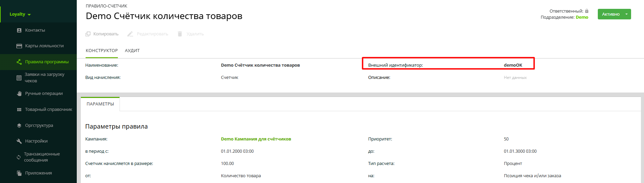Click the Contacts icon in sidebar
This screenshot has height=183, width=644.
click(19, 30)
